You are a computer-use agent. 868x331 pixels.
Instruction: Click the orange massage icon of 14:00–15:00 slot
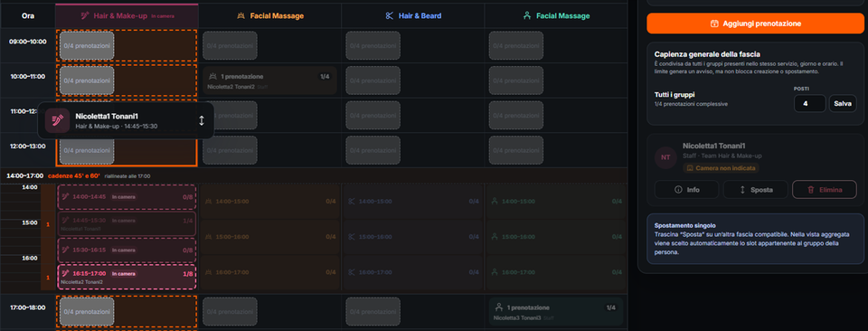pos(209,202)
